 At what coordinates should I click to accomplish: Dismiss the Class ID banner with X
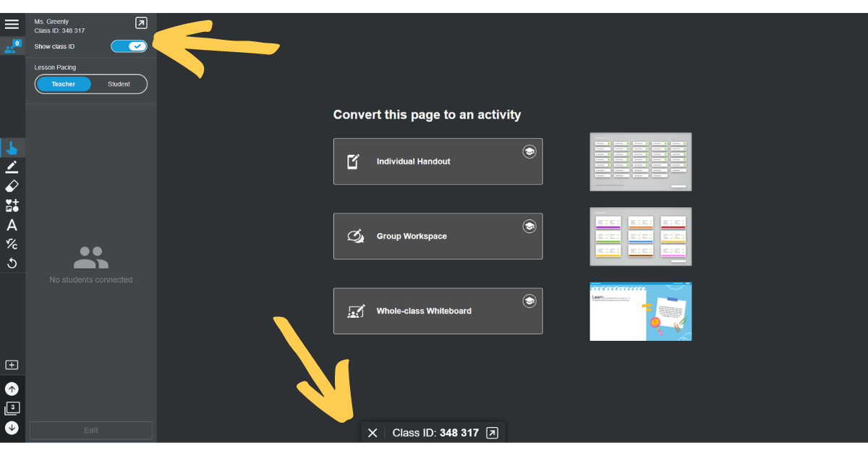(x=373, y=432)
